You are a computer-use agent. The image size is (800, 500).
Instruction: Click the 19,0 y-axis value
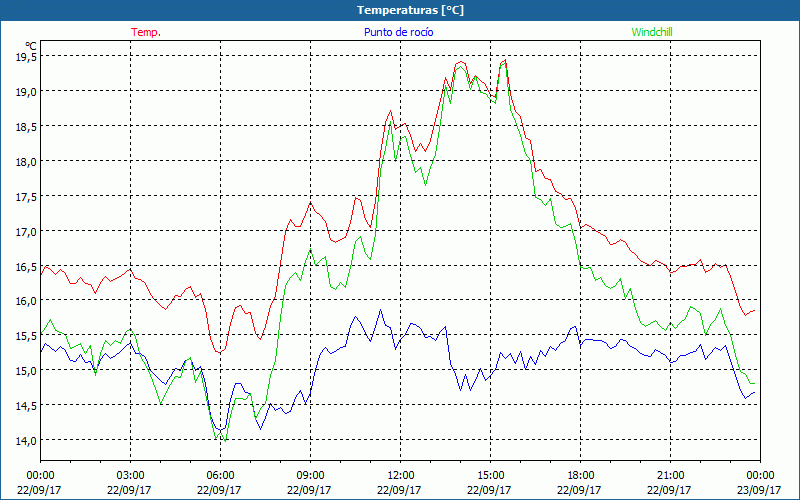pos(26,92)
